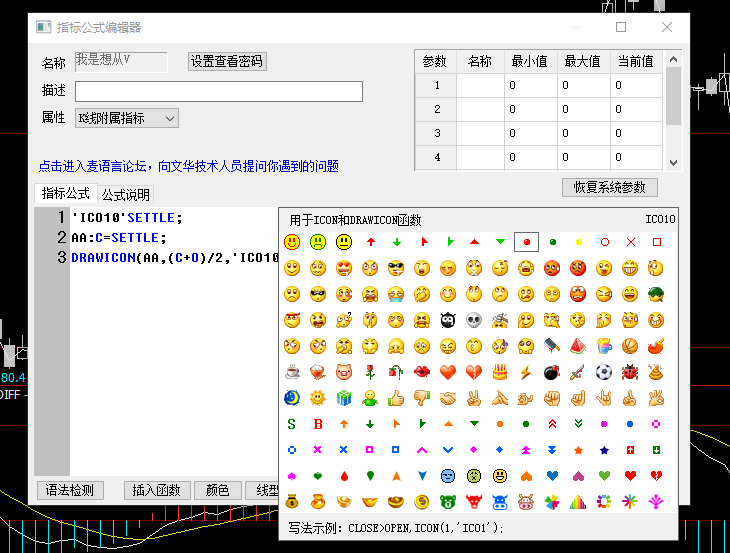The height and width of the screenshot is (553, 730).
Task: Switch to the 公式说明 tab
Action: click(126, 195)
